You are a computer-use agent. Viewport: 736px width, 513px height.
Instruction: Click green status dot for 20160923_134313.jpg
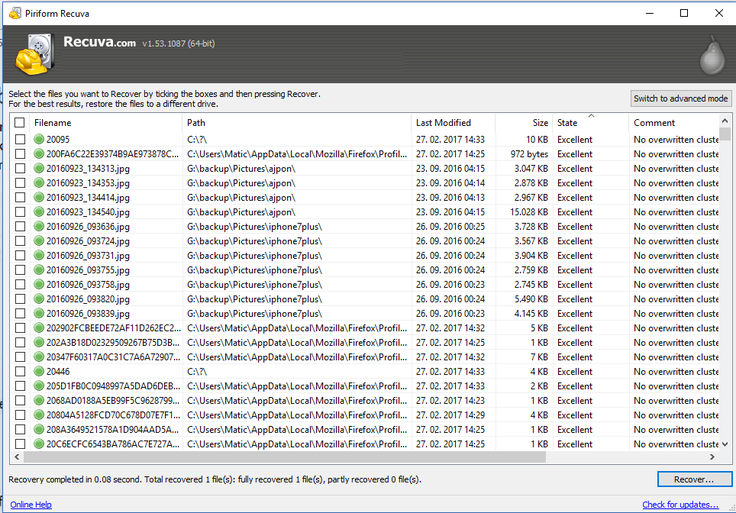[39, 168]
